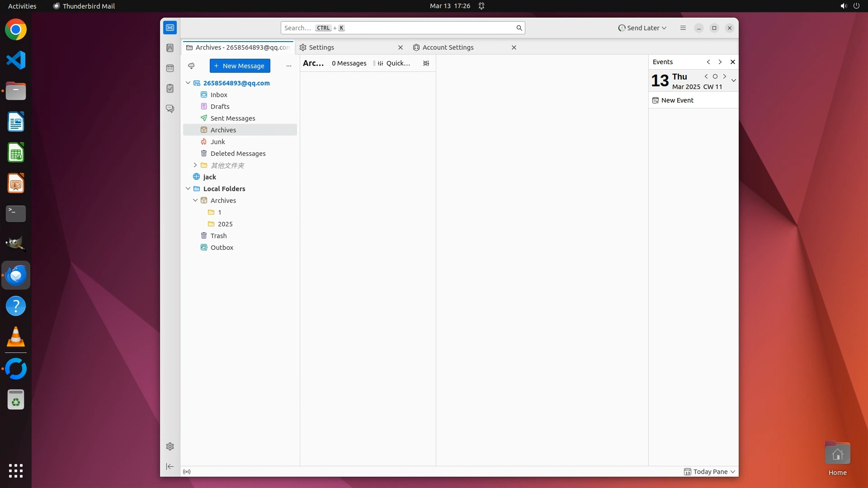Open the Send Later dropdown

coord(642,28)
